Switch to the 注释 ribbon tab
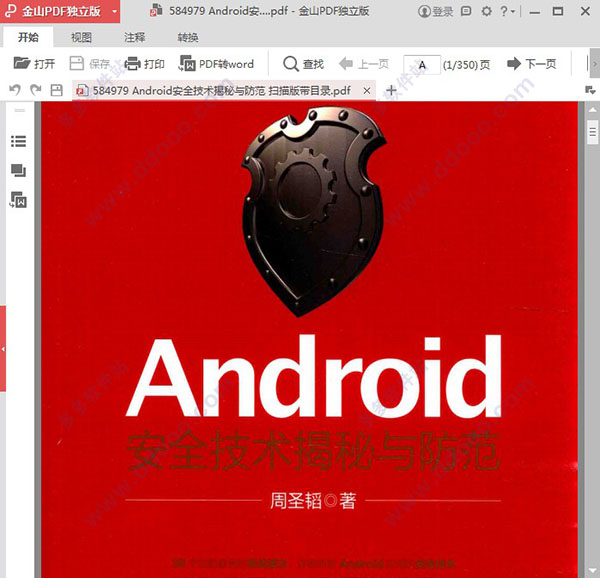 pos(135,37)
